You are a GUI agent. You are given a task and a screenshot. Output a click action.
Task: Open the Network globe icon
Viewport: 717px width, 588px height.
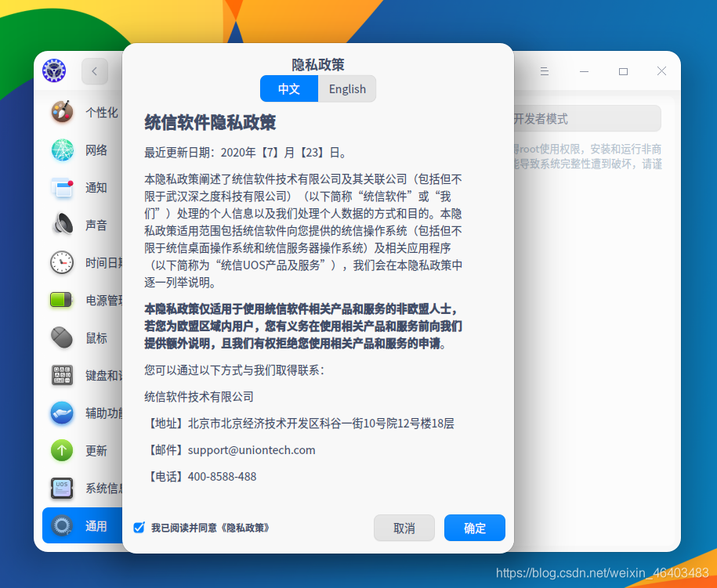click(62, 150)
